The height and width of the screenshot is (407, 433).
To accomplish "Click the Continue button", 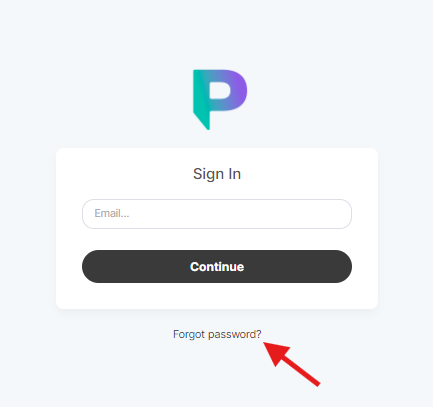I will (x=217, y=267).
